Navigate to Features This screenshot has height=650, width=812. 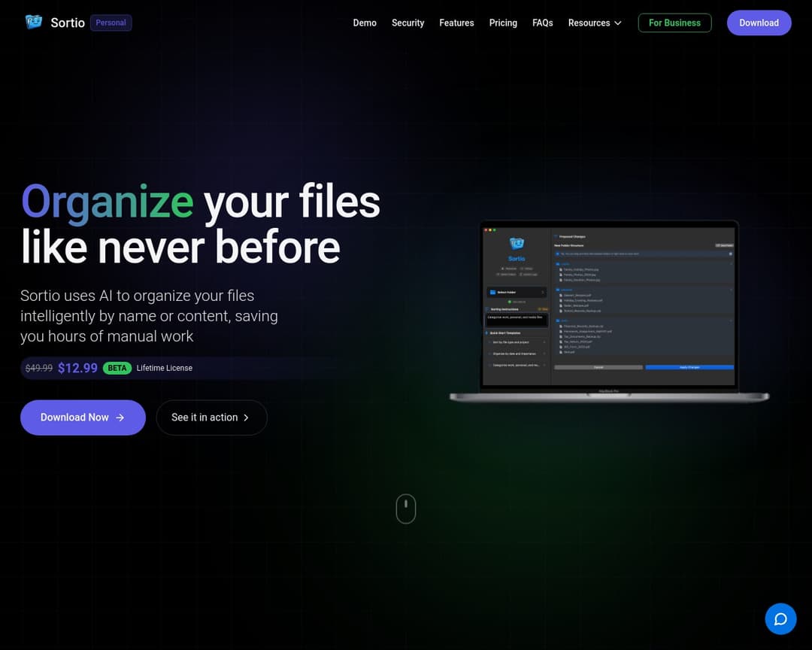(x=456, y=23)
